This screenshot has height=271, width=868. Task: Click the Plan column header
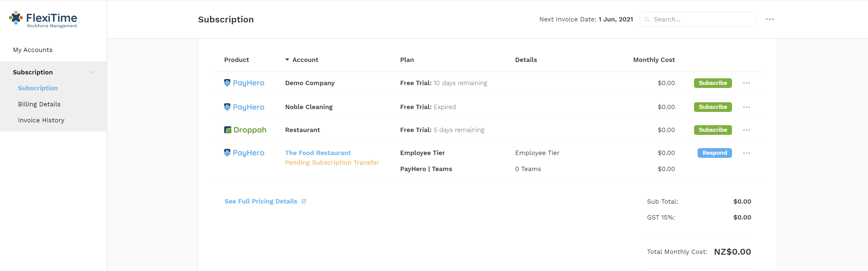pyautogui.click(x=407, y=60)
